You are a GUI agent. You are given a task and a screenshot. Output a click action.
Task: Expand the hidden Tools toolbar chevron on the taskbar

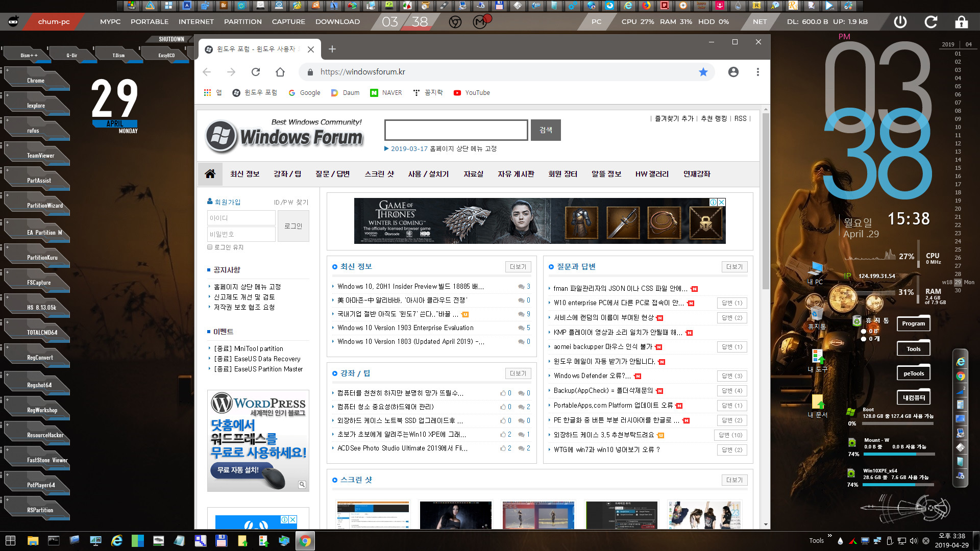[x=829, y=536]
